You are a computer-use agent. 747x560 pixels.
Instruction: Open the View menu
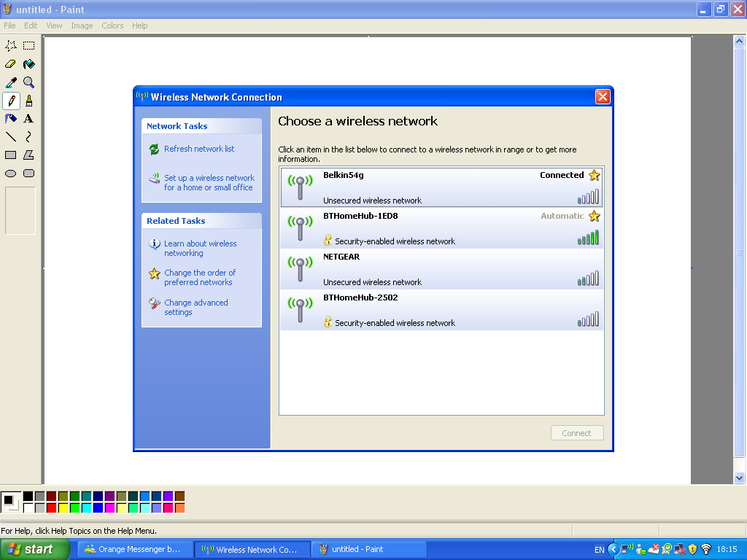point(54,26)
